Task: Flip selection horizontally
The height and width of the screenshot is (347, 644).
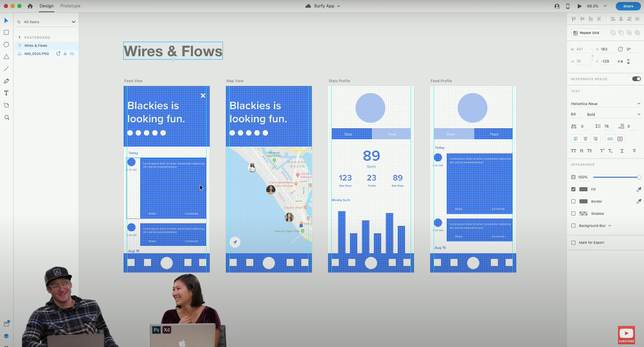Action: [x=620, y=61]
